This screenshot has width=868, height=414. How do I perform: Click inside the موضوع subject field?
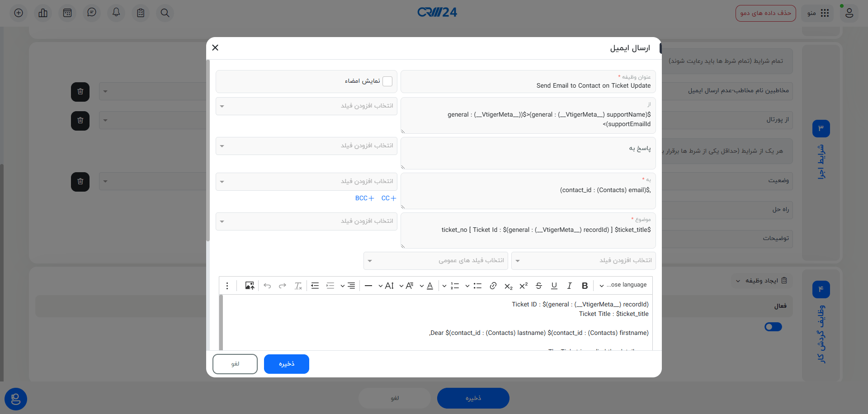pos(528,231)
